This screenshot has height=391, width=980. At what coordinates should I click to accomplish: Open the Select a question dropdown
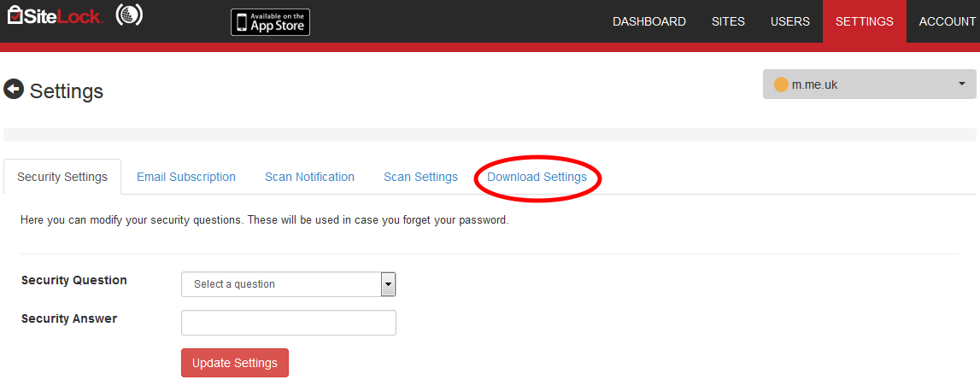point(289,284)
